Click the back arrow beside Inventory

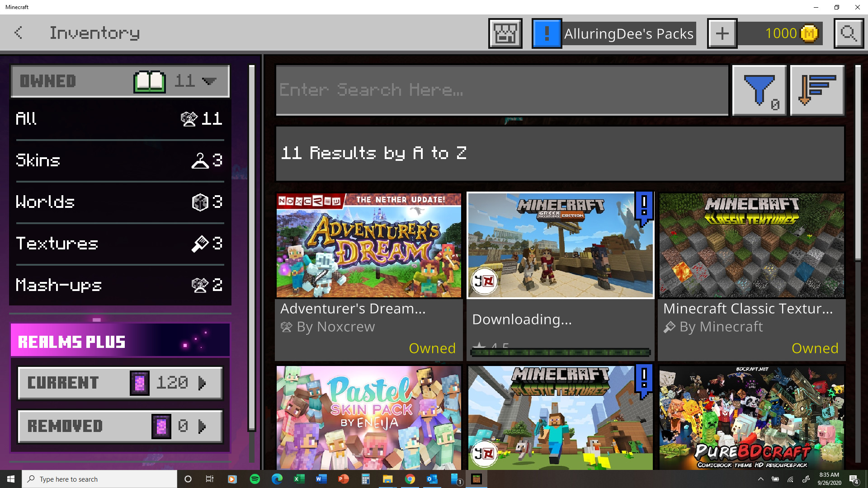19,33
